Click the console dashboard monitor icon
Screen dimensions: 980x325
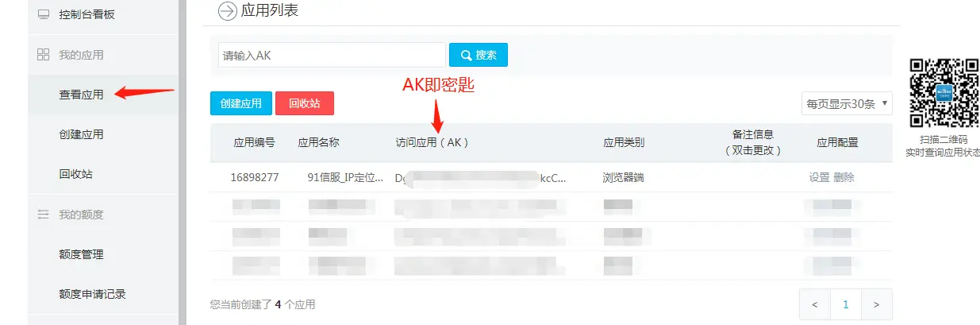(43, 14)
